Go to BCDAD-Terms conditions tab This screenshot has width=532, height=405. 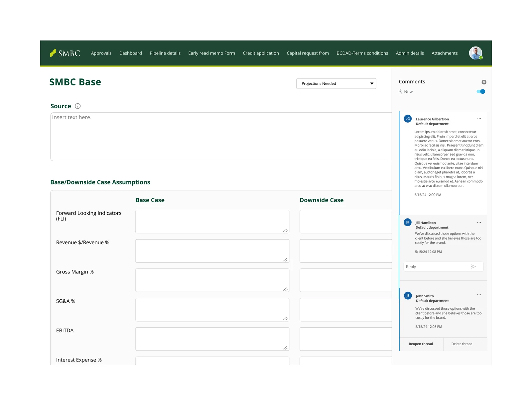362,53
